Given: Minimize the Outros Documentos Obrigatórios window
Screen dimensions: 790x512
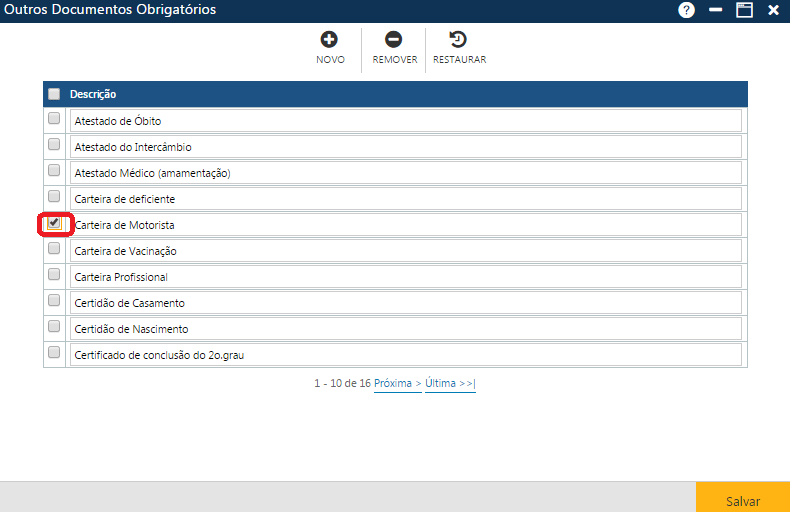Looking at the screenshot, I should [x=715, y=10].
